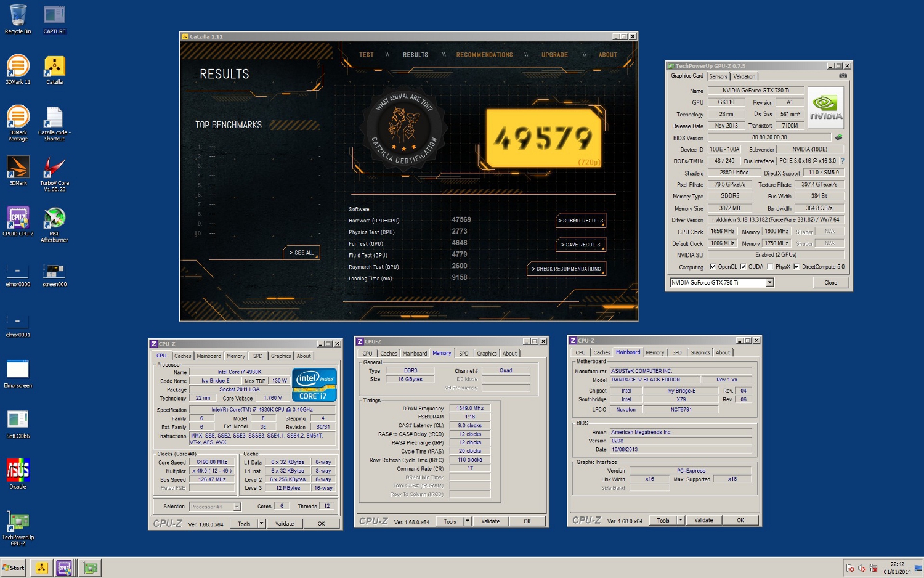The image size is (924, 578).
Task: Click the Close button in GPU-Z
Action: tap(830, 283)
